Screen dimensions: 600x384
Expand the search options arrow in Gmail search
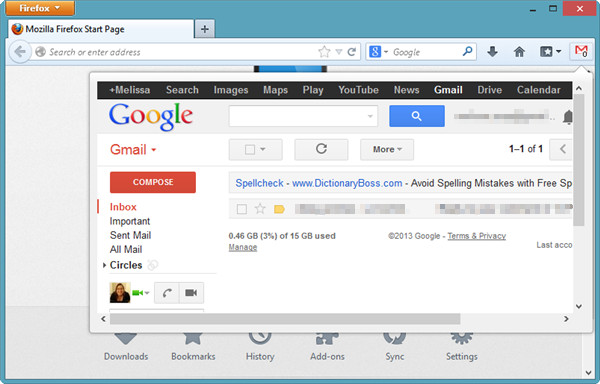tap(370, 116)
